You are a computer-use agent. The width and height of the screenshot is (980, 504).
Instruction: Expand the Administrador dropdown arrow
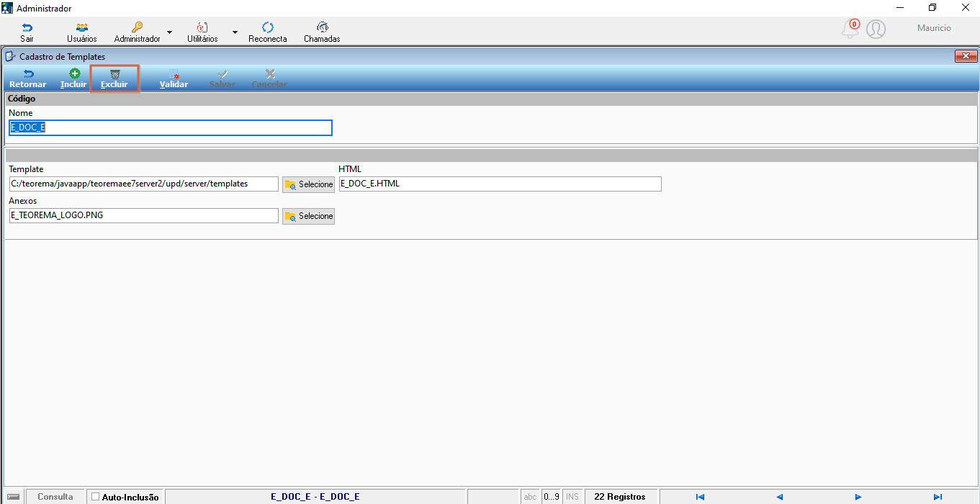[169, 32]
